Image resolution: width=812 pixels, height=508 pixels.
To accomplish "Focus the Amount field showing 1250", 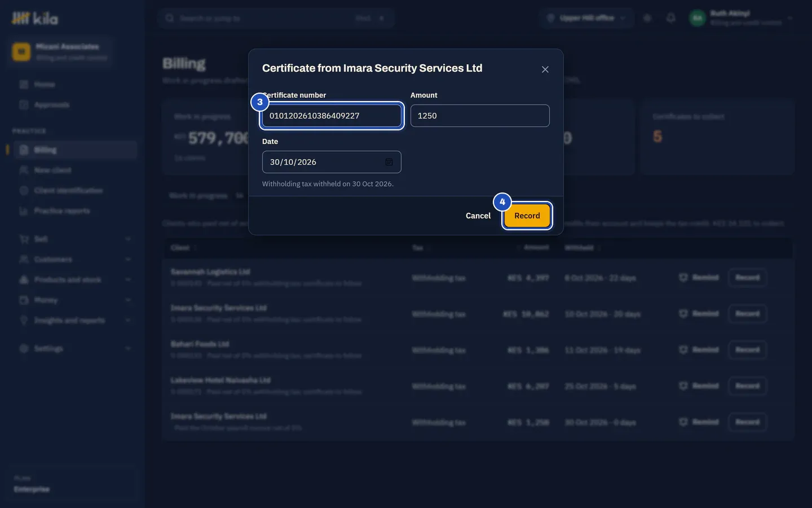I will pos(480,116).
